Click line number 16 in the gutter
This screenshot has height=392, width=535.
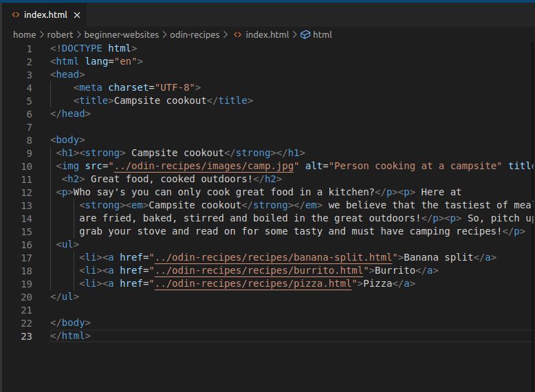(x=27, y=245)
